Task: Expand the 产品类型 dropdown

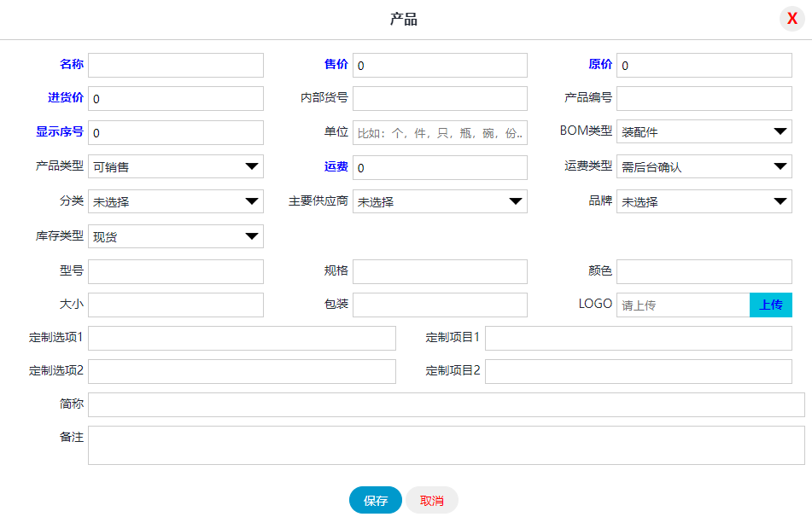Action: [x=175, y=166]
